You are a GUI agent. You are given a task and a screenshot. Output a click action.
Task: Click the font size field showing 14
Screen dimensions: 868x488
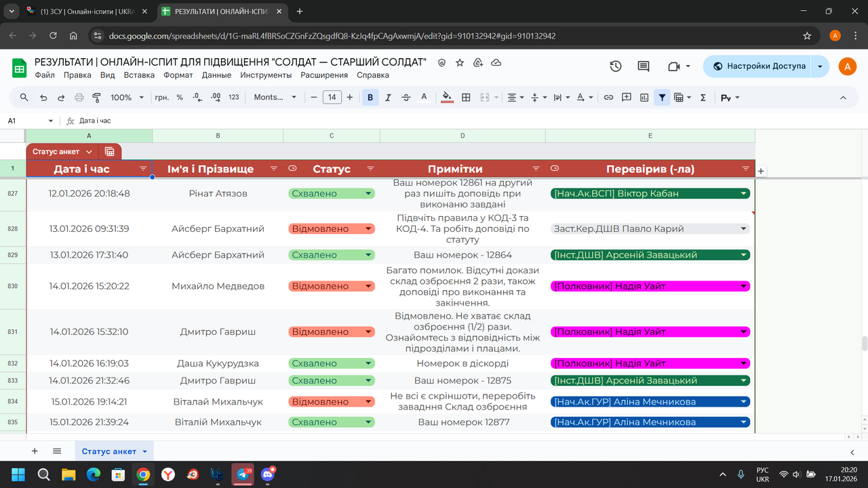tap(332, 98)
